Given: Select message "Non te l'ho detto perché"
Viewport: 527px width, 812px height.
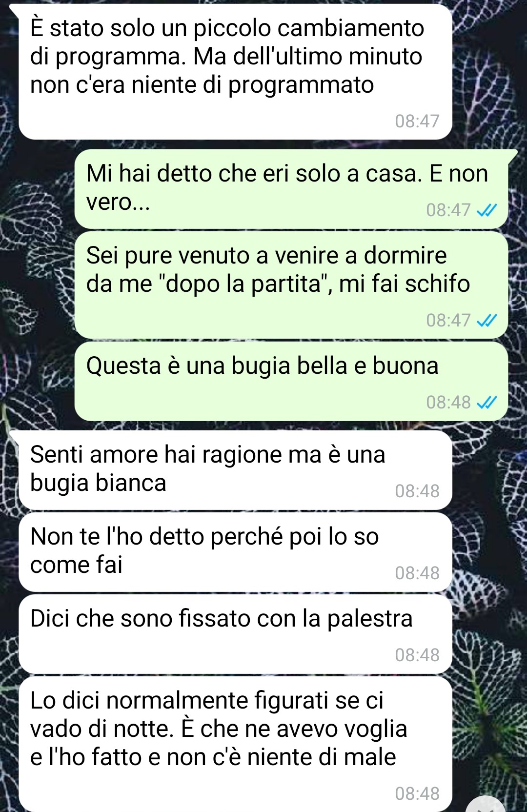Looking at the screenshot, I should [x=235, y=552].
